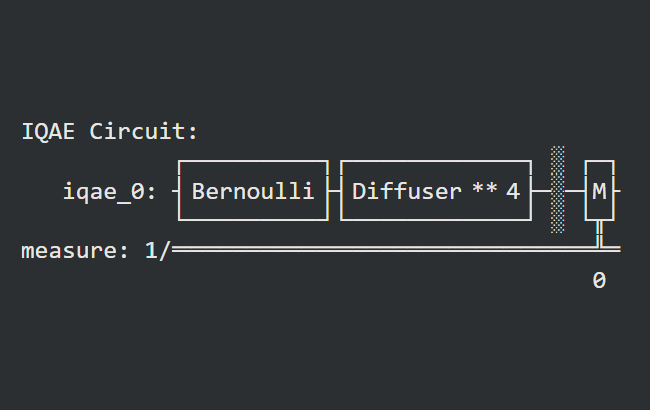This screenshot has width=650, height=410.
Task: Select the IQAE Circuit: heading text
Action: tap(110, 131)
